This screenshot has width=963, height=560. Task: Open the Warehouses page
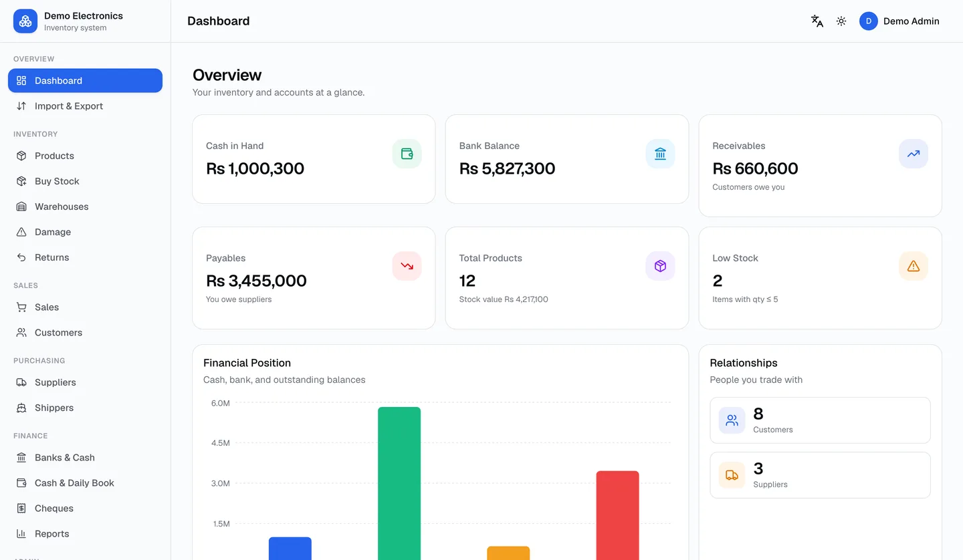[x=85, y=206]
